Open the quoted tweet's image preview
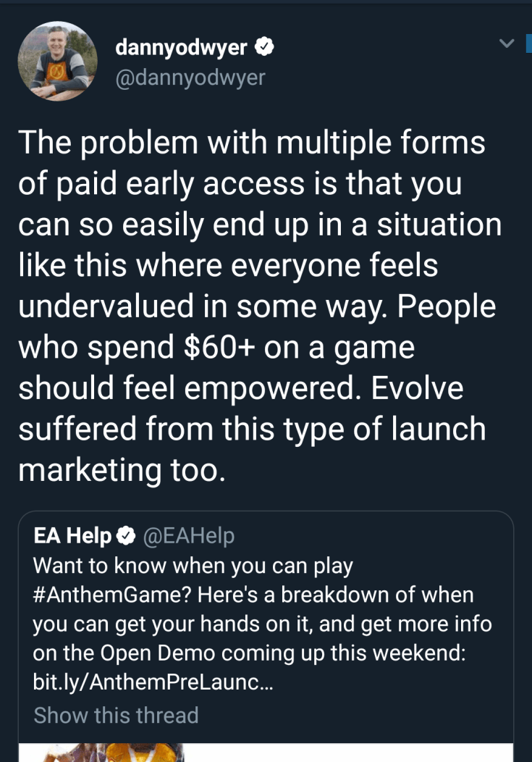Viewport: 532px width, 762px height. click(x=265, y=752)
